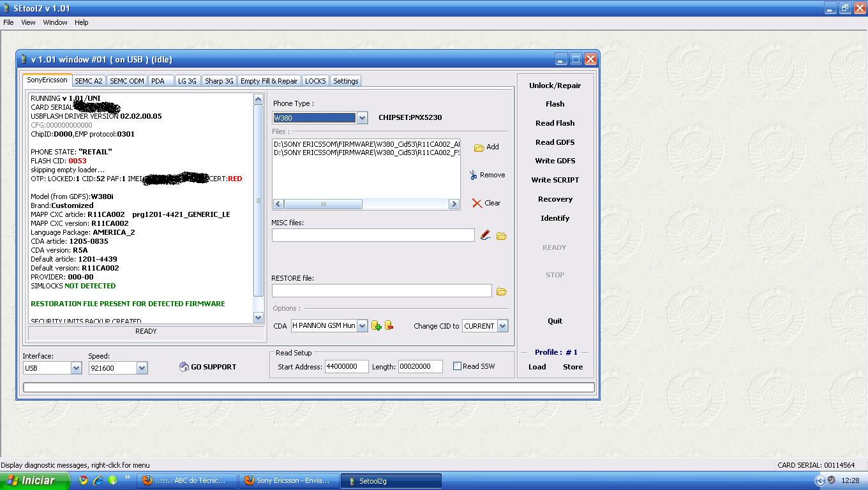Click the Write GDFS button
The width and height of the screenshot is (868, 490).
[555, 161]
